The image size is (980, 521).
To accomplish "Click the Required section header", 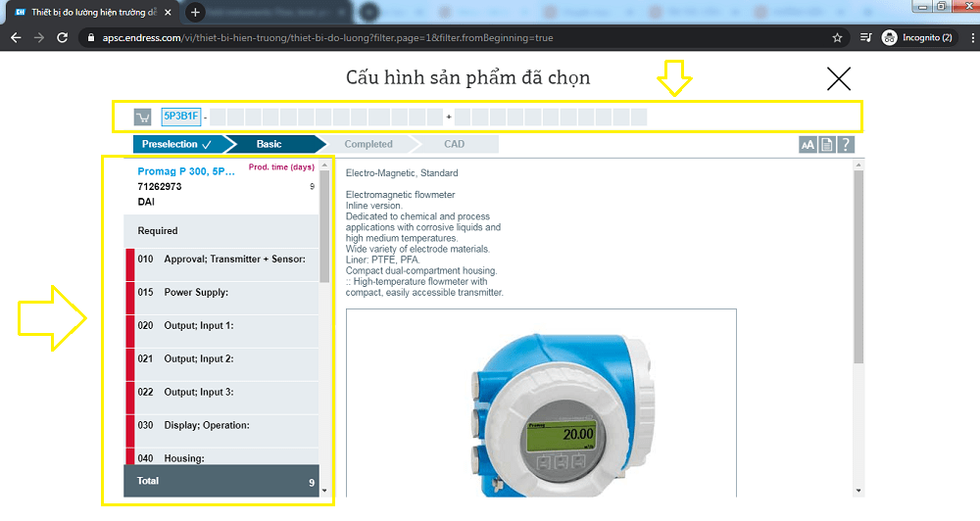I will [221, 231].
